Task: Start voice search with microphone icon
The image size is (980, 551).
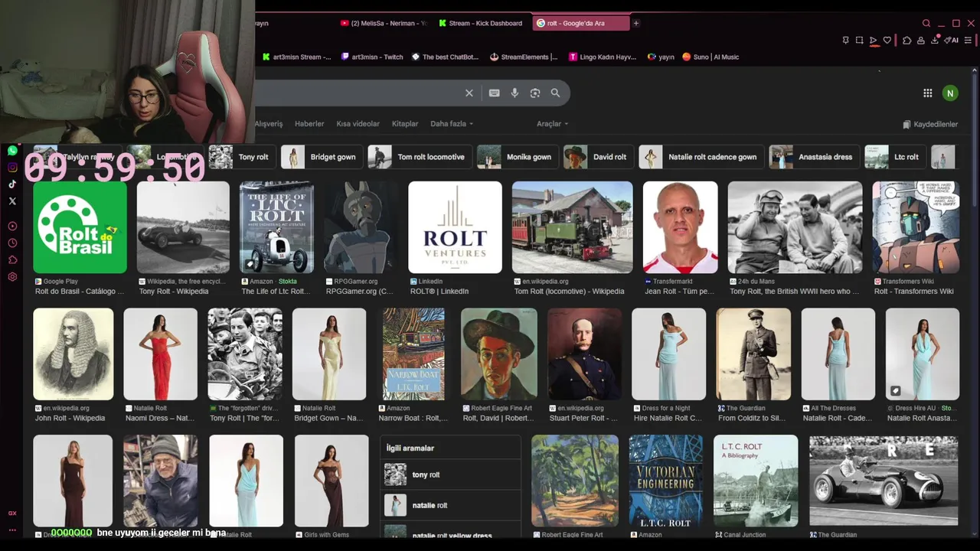Action: click(514, 93)
